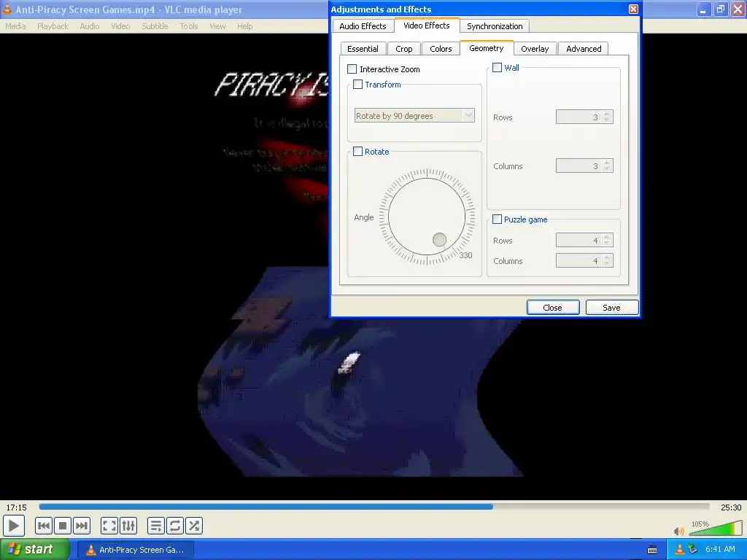Click the total time 25:30

pyautogui.click(x=731, y=507)
